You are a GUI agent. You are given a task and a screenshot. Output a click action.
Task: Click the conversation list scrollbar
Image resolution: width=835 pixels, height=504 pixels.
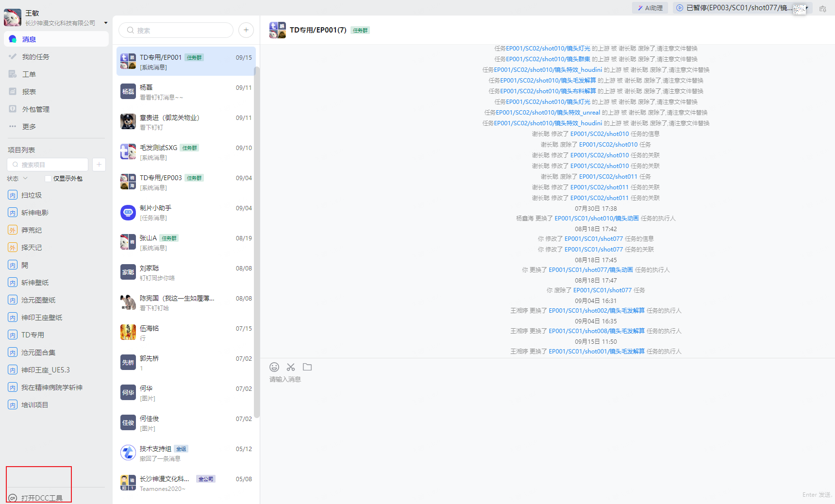tap(257, 243)
